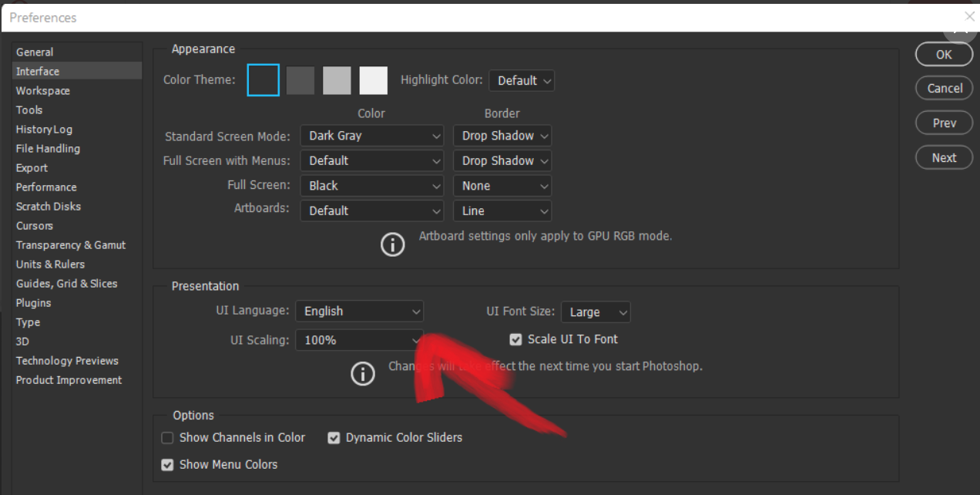Click the Presentation section info icon
980x495 pixels.
point(363,373)
